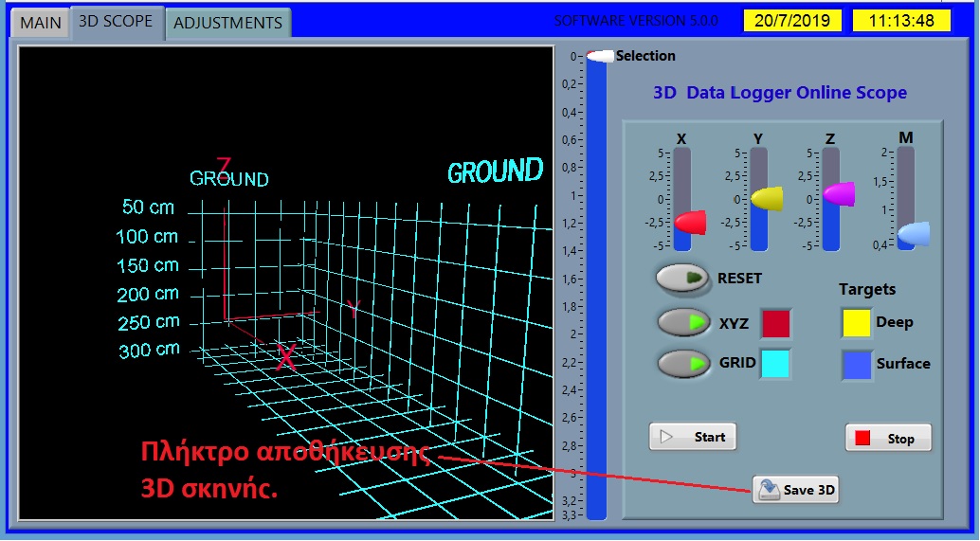Click the Save 3D button
The height and width of the screenshot is (541, 980).
coord(796,489)
